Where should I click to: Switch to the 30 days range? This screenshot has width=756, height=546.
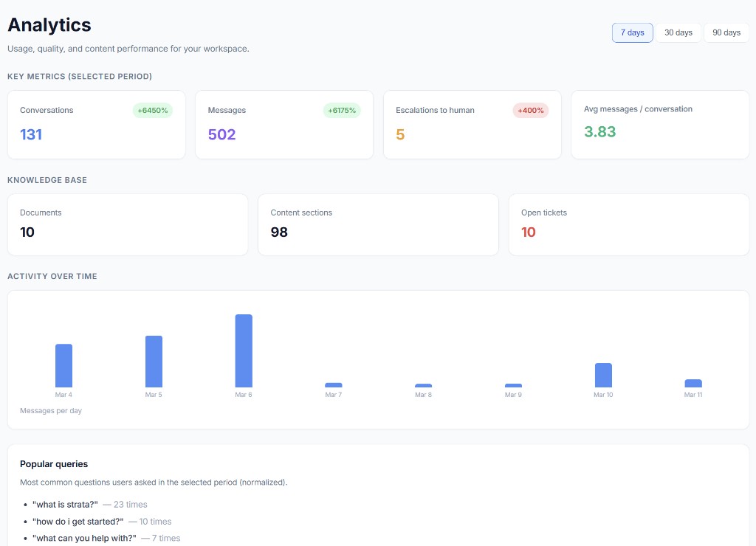[678, 32]
